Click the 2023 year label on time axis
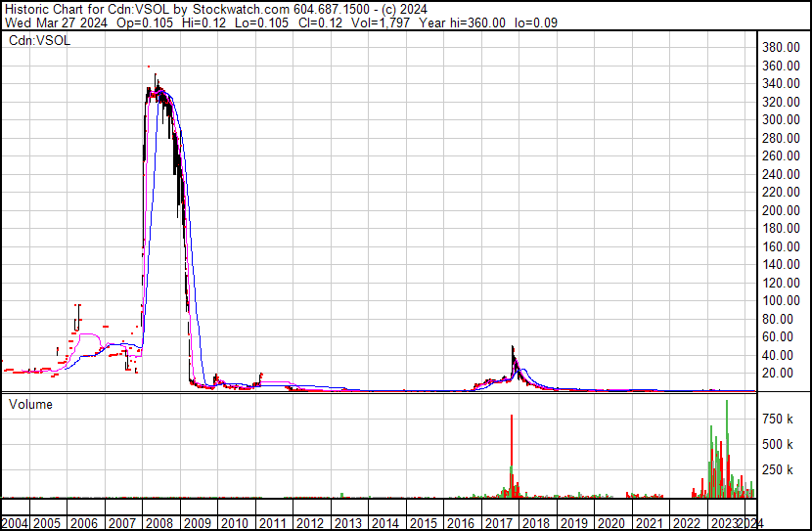 pos(724,522)
